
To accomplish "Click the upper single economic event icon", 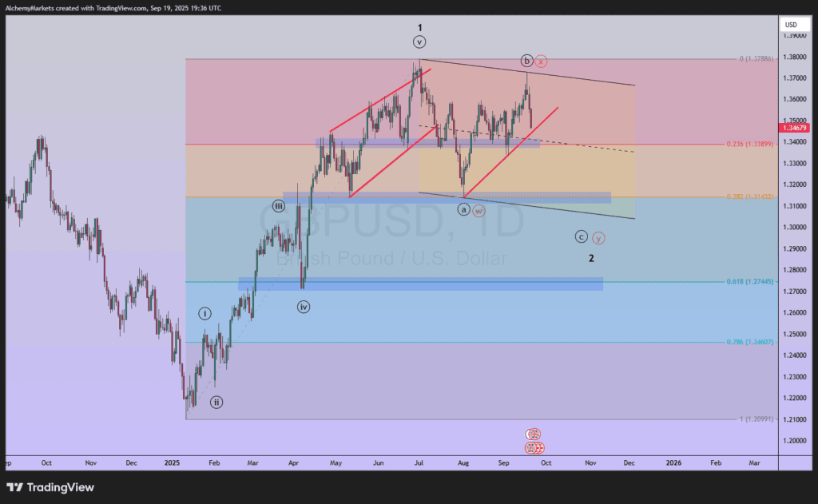I will tap(533, 434).
